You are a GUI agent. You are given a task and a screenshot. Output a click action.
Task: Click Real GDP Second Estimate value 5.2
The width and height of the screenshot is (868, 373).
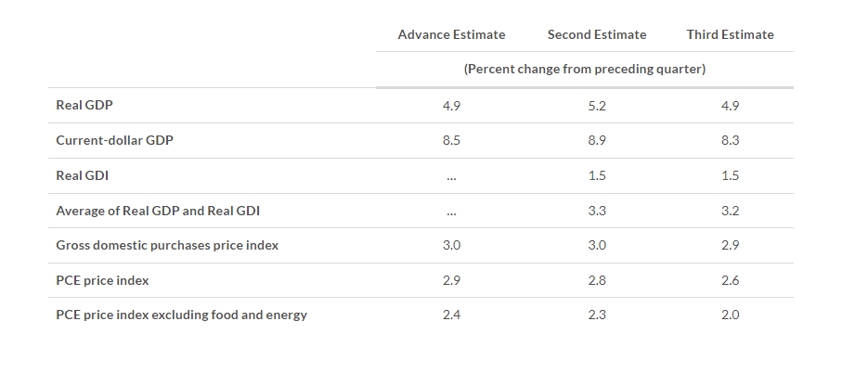tap(597, 106)
